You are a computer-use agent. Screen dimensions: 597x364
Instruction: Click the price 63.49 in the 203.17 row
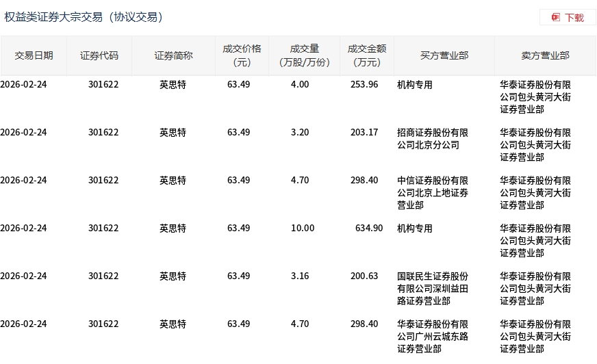pos(239,132)
